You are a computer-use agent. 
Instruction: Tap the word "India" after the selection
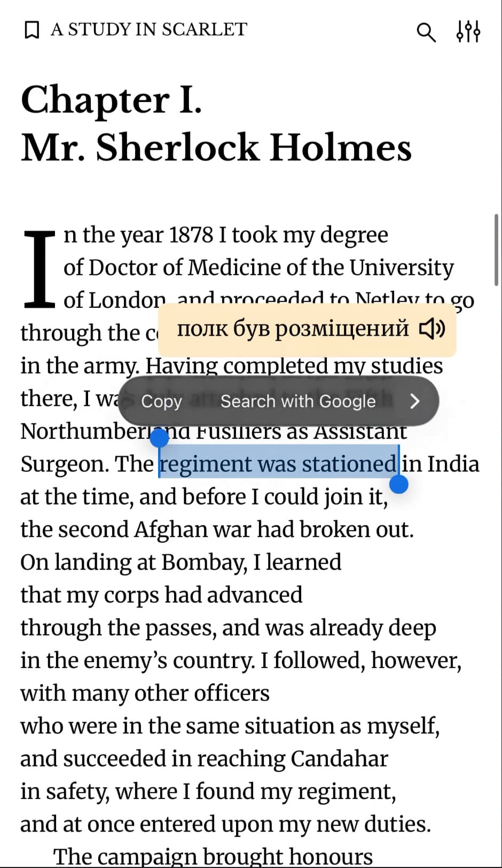coord(453,463)
